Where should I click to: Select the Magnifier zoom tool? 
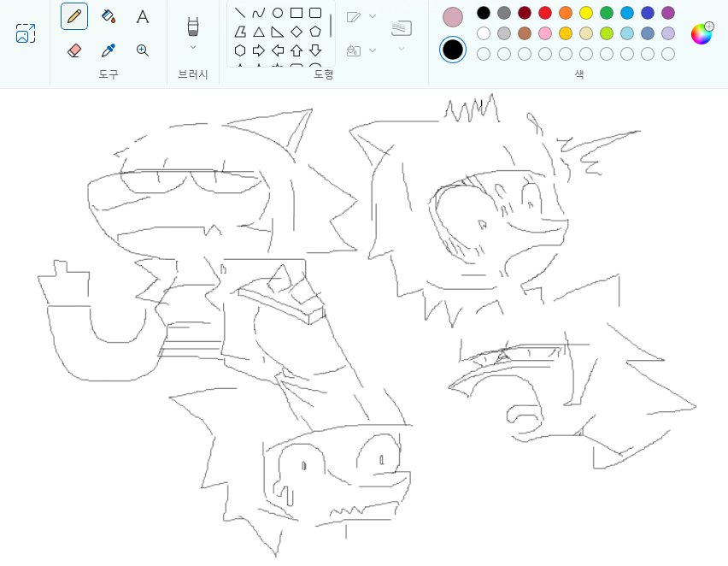tap(143, 50)
